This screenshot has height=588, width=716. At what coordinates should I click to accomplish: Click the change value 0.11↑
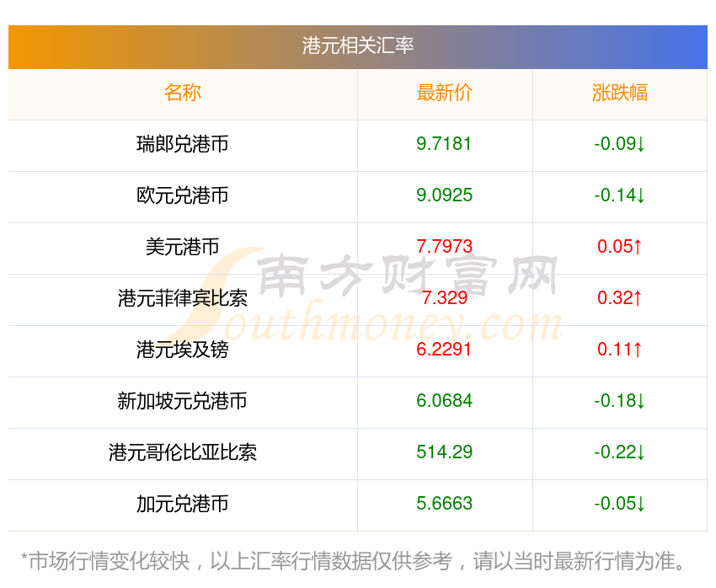(x=620, y=350)
